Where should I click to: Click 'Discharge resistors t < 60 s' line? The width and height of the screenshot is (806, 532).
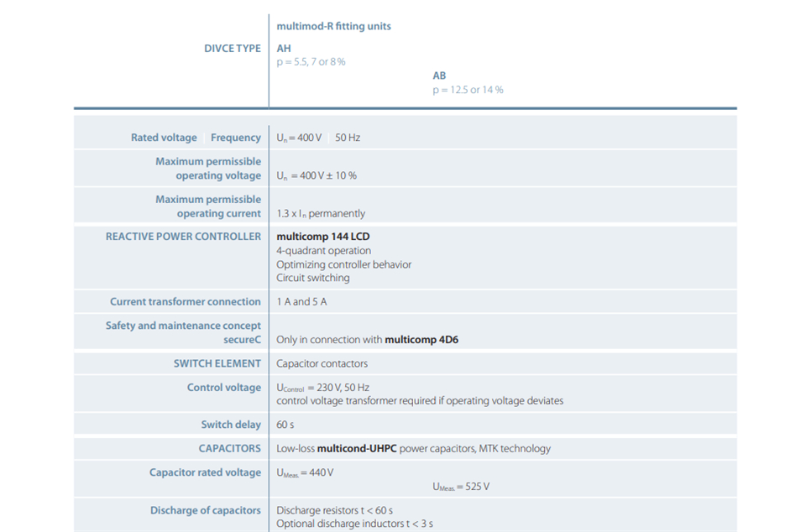(335, 510)
